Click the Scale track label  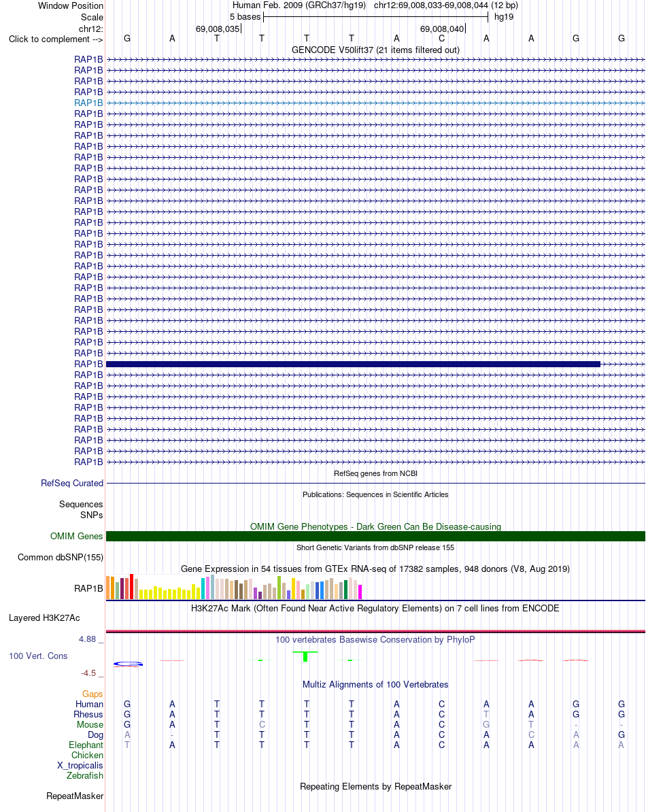[92, 17]
